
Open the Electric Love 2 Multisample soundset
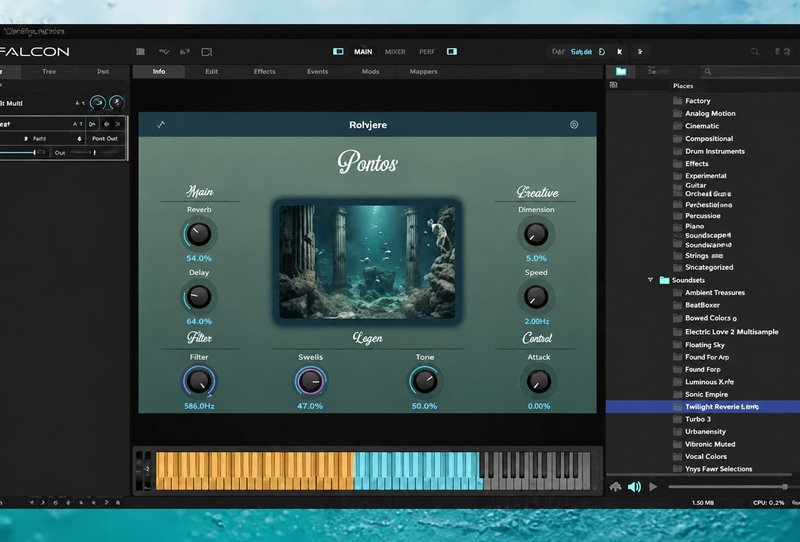pyautogui.click(x=732, y=332)
